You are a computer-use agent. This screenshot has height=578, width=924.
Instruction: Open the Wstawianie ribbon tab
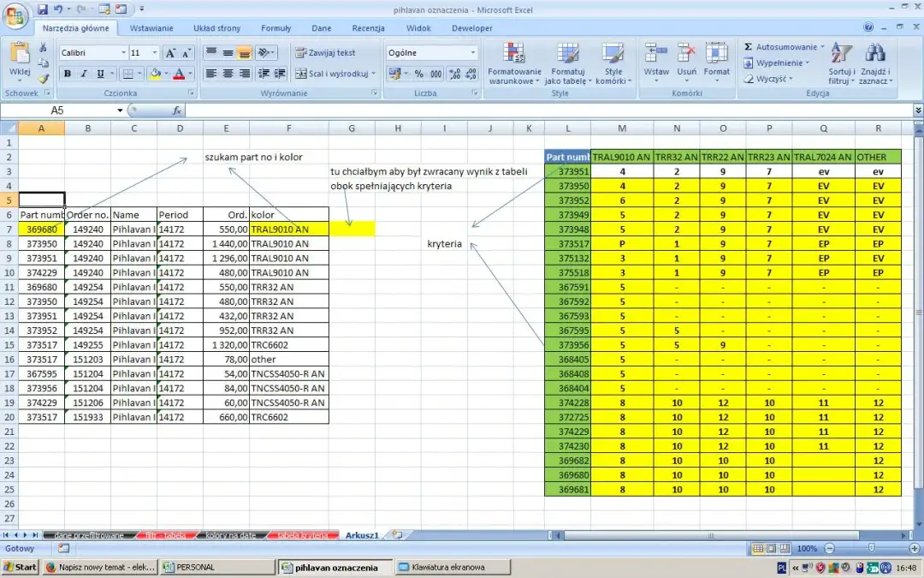tap(151, 27)
